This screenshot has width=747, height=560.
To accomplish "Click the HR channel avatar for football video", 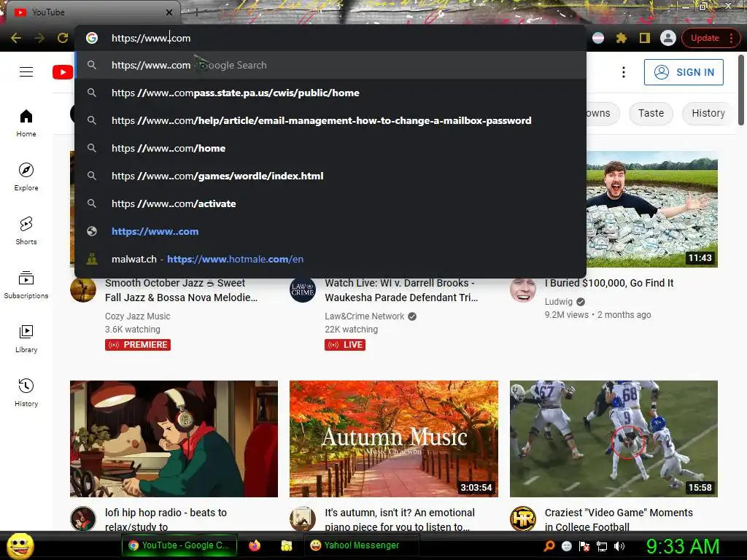I will click(x=522, y=518).
